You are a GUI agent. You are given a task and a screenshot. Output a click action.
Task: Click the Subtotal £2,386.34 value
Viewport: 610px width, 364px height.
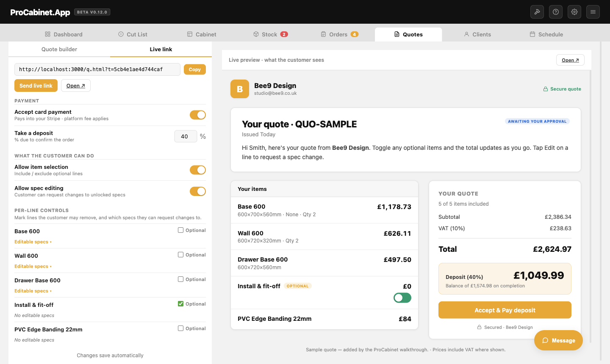pos(558,217)
